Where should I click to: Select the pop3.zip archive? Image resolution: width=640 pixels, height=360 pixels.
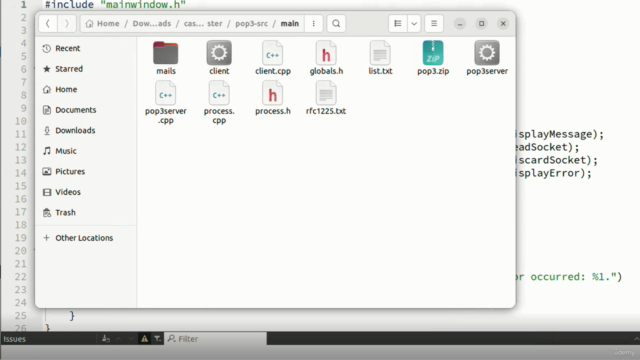433,58
